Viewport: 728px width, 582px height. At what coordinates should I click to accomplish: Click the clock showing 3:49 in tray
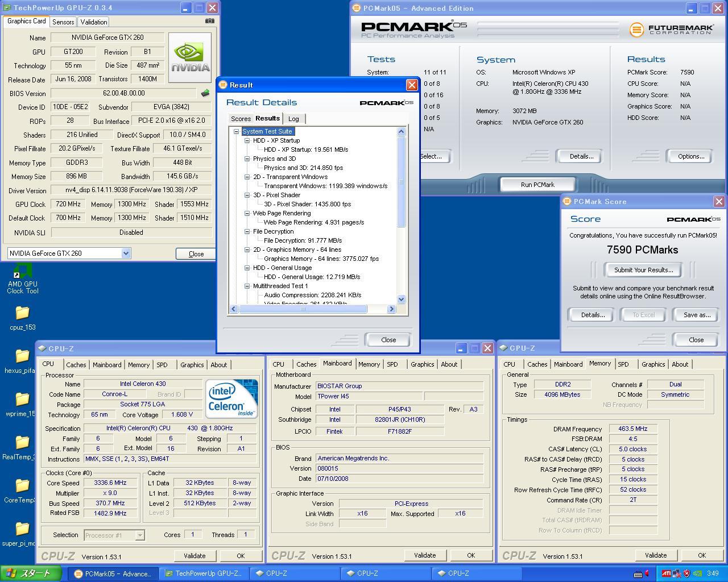[713, 573]
